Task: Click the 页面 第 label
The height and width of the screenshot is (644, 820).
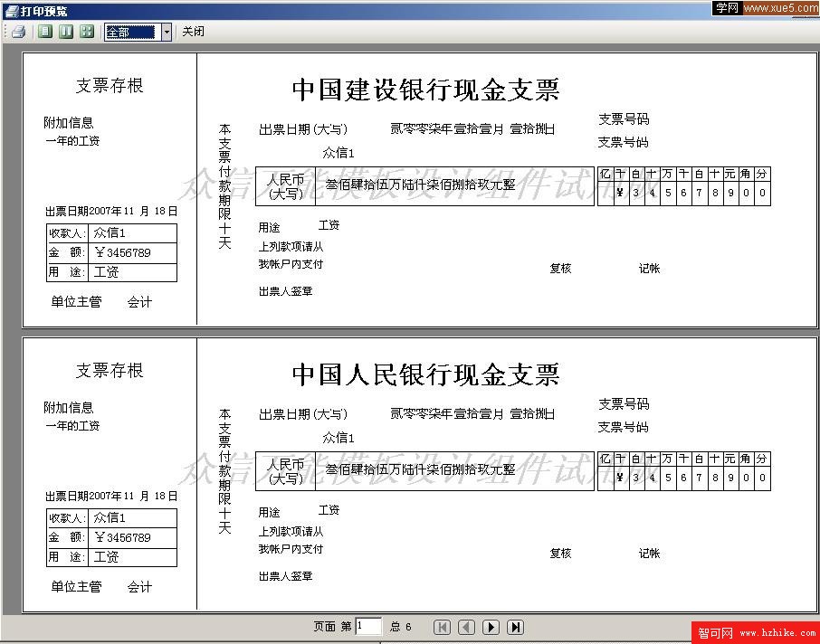Action: pos(332,626)
